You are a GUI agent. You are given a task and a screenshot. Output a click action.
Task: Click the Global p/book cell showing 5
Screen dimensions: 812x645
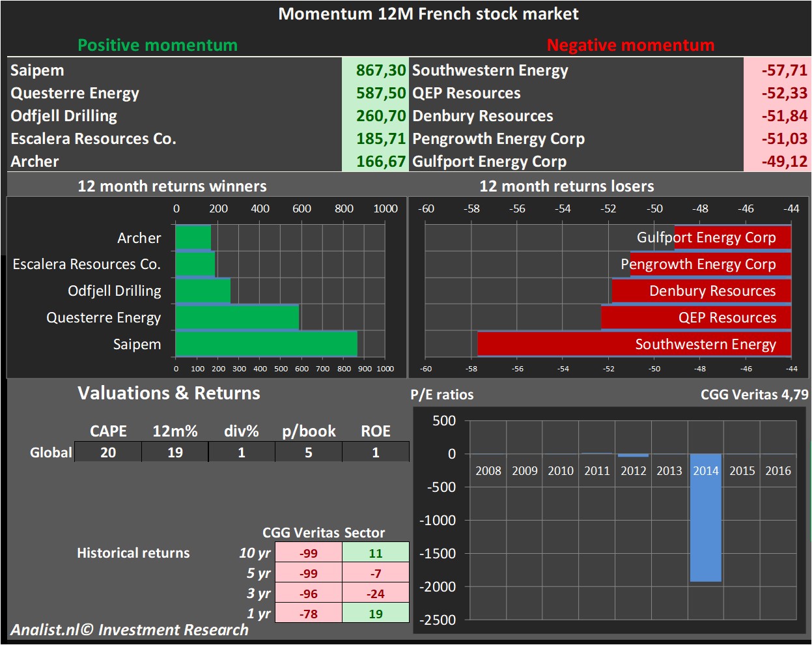tap(309, 452)
